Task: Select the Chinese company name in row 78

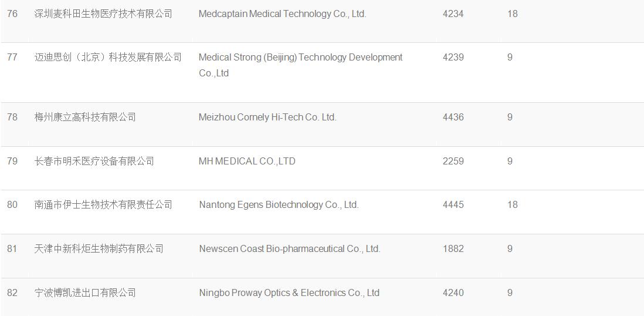Action: click(85, 117)
